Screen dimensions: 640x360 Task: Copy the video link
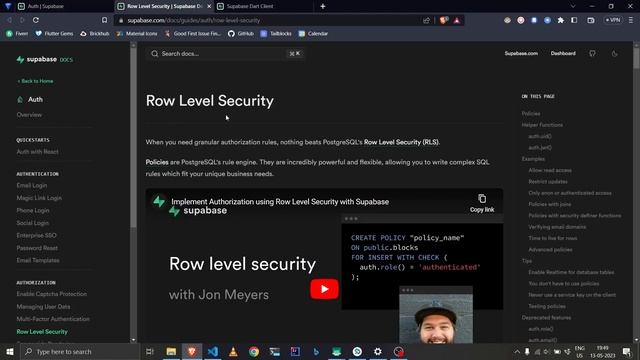482,203
